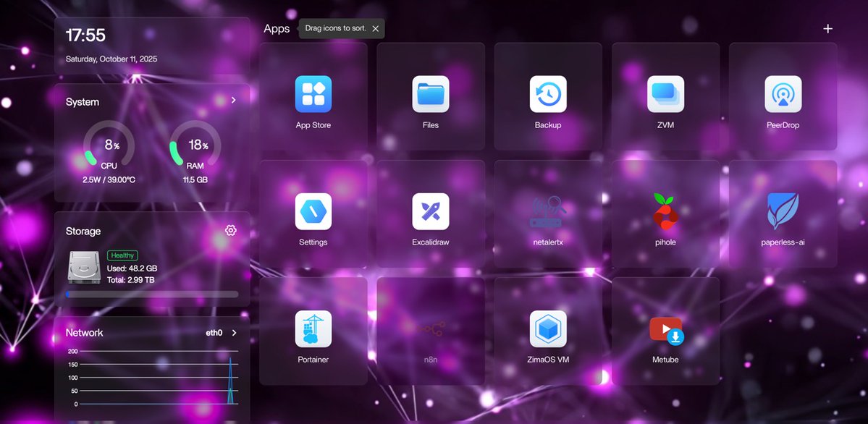Click the Storage settings gear icon
This screenshot has height=424, width=868.
click(231, 230)
